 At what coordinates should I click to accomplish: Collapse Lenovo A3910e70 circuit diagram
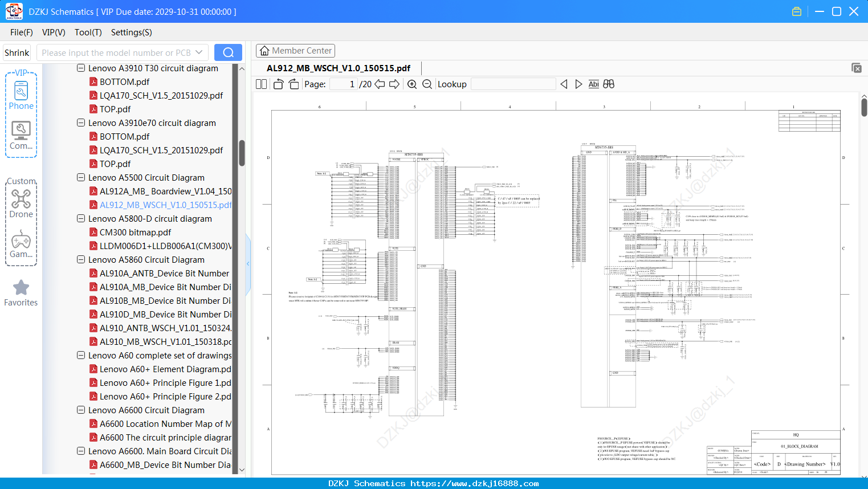pyautogui.click(x=81, y=123)
